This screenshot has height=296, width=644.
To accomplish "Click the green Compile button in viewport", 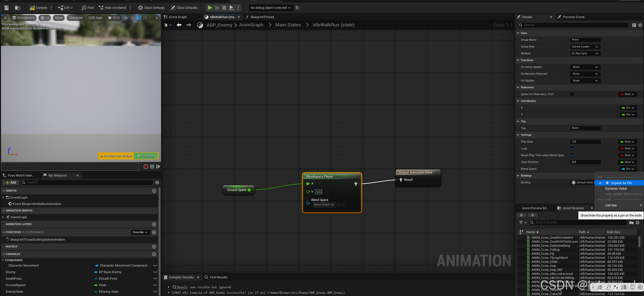I will point(146,156).
